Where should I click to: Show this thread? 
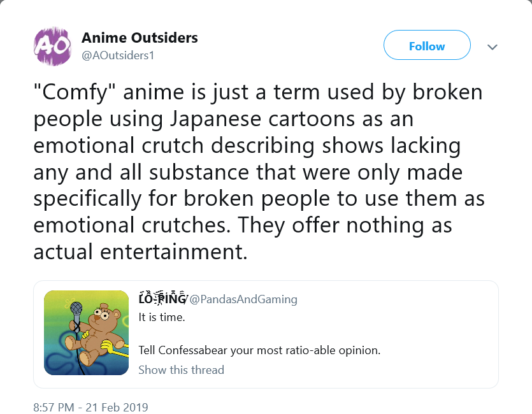(x=181, y=369)
